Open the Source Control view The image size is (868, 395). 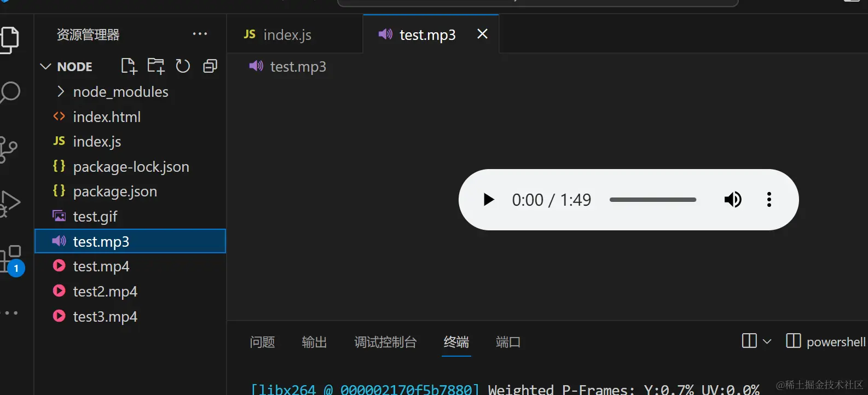tap(9, 149)
